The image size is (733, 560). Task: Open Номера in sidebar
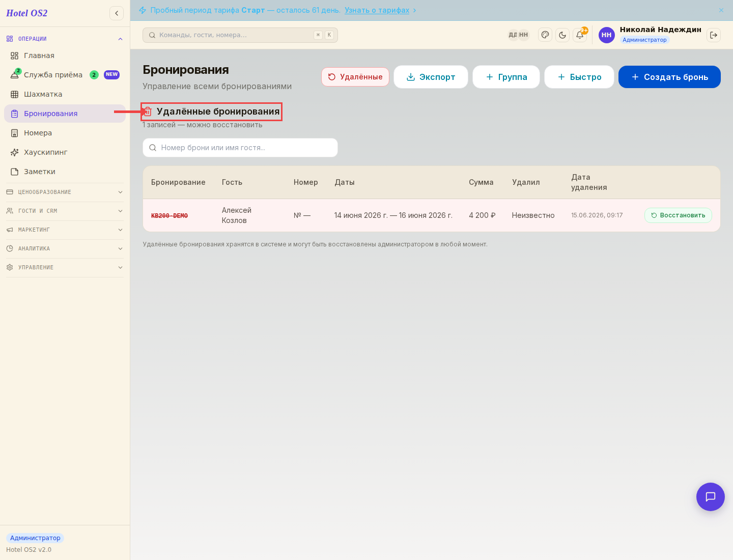(65, 133)
